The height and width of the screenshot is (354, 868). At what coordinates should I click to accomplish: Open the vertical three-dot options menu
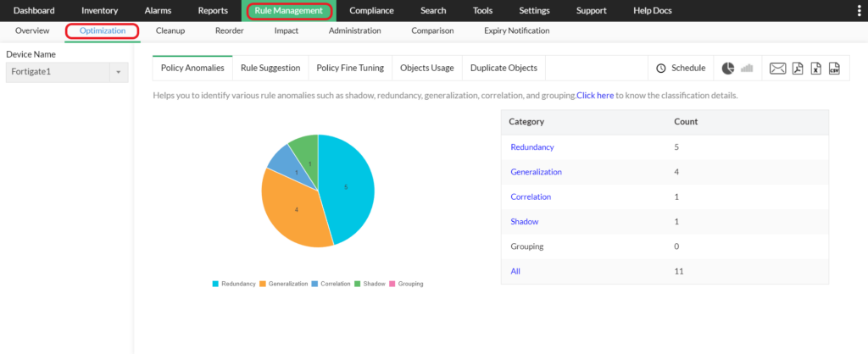point(859,10)
